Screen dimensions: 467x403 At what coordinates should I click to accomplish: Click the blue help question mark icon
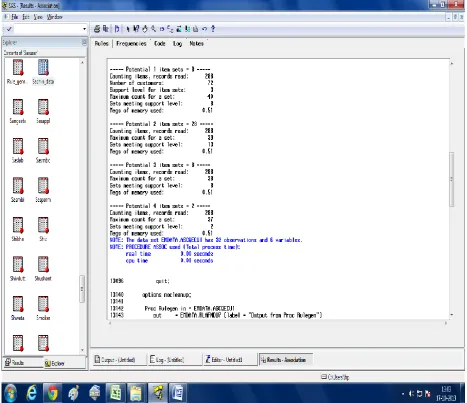[x=213, y=29]
